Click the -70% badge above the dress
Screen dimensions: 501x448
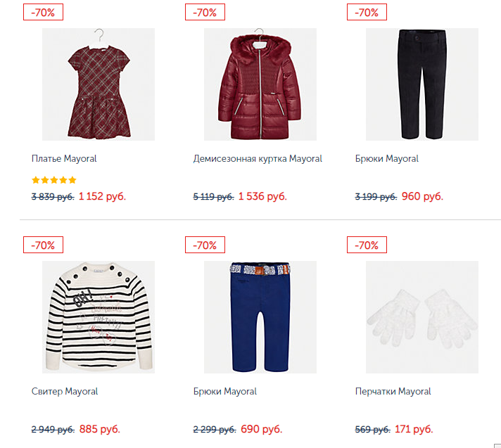(43, 13)
